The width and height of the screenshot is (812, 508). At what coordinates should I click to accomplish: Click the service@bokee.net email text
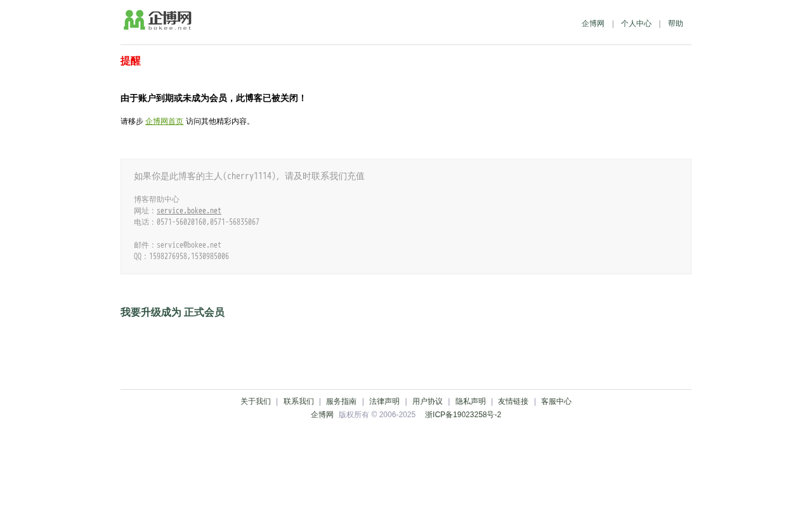pyautogui.click(x=189, y=245)
